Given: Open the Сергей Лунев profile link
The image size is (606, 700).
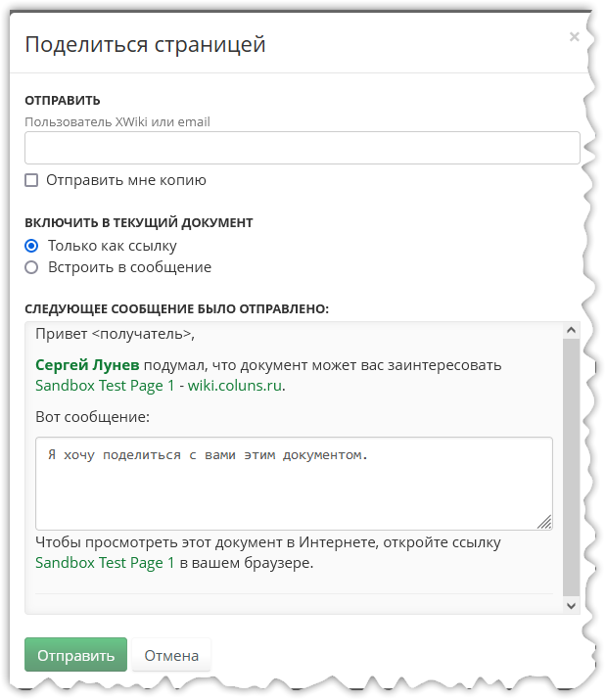Looking at the screenshot, I should (87, 365).
